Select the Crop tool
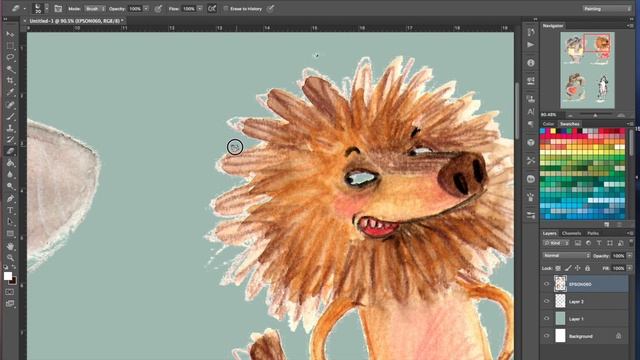The width and height of the screenshot is (640, 360). click(x=10, y=81)
